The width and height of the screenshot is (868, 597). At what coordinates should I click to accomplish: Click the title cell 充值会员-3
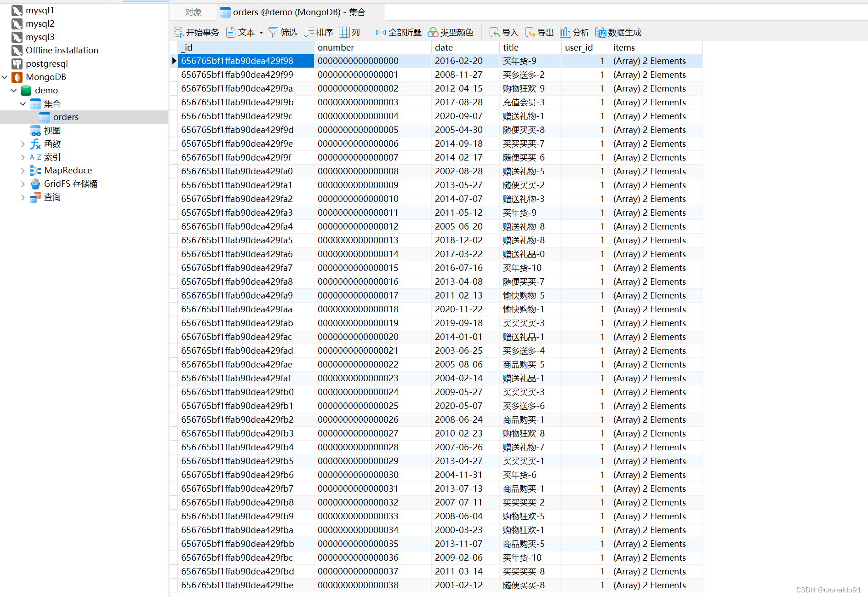click(531, 102)
